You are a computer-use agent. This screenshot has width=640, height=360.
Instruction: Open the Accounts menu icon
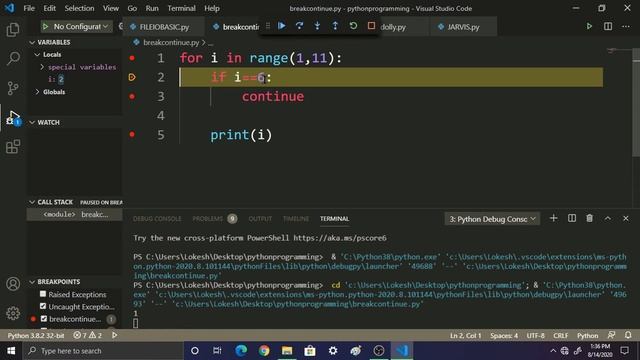(x=13, y=284)
